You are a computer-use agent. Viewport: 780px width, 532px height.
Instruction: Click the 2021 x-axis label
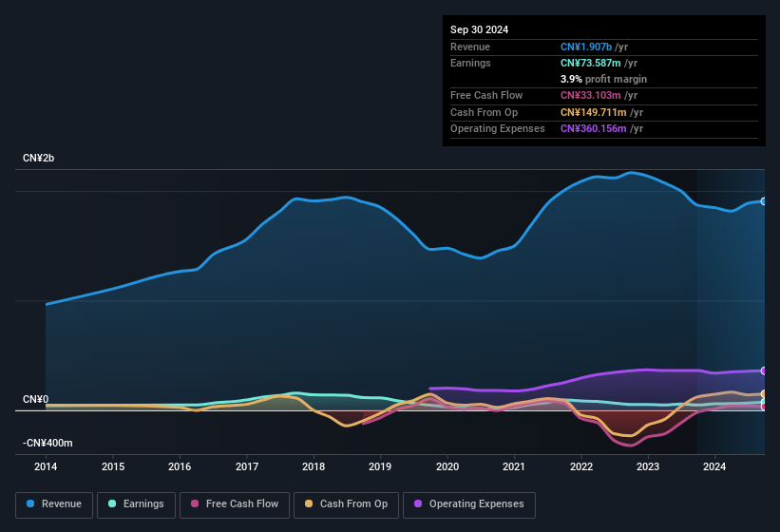[514, 466]
